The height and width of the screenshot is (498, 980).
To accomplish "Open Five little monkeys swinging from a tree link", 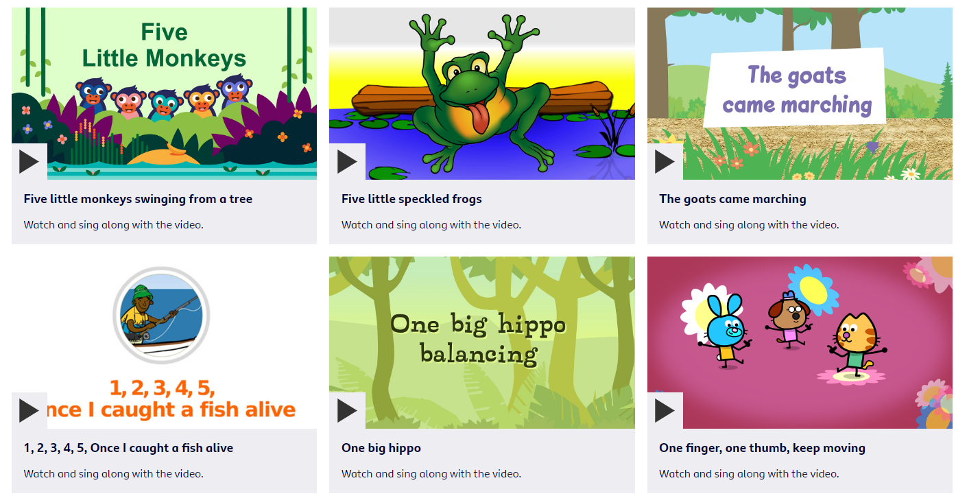I will (138, 199).
